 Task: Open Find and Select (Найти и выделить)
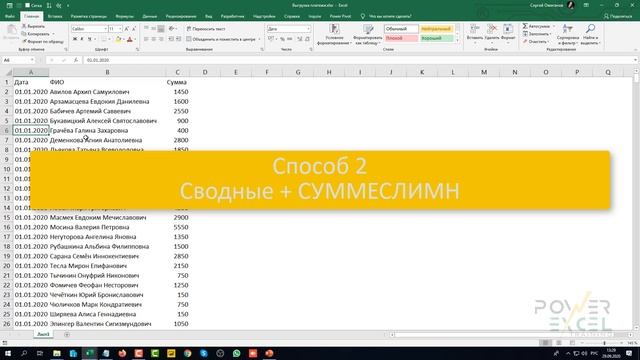pyautogui.click(x=590, y=34)
